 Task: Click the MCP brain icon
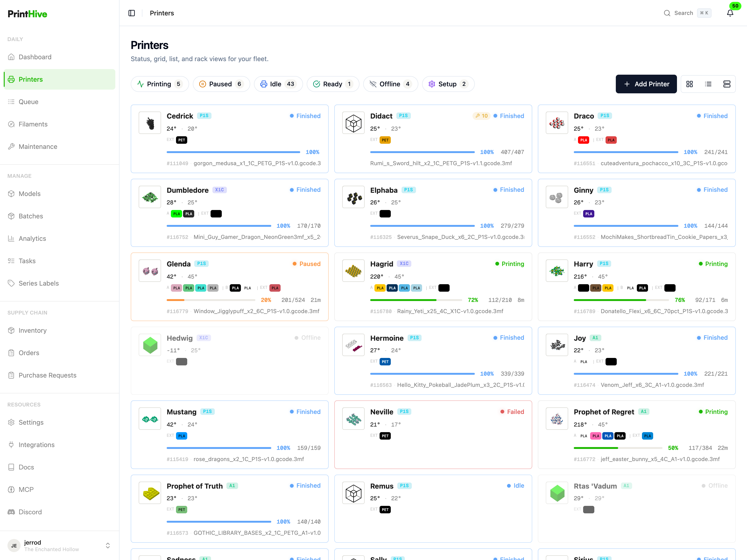[x=11, y=490]
